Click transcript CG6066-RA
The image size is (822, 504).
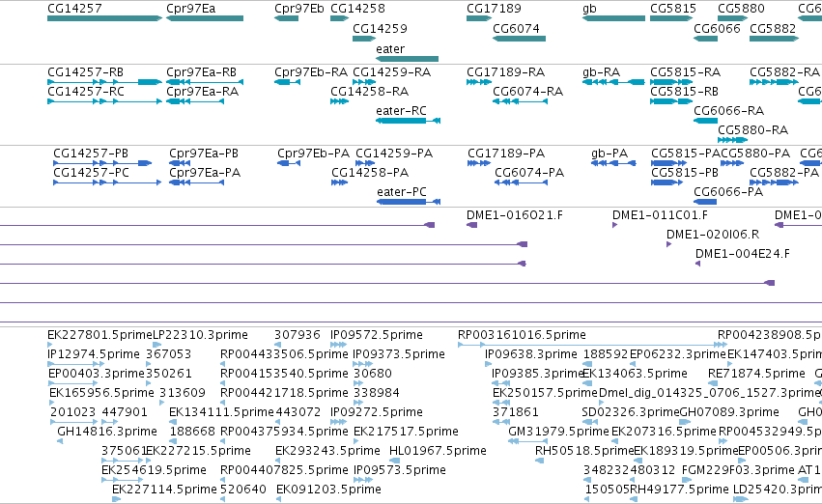(x=706, y=121)
